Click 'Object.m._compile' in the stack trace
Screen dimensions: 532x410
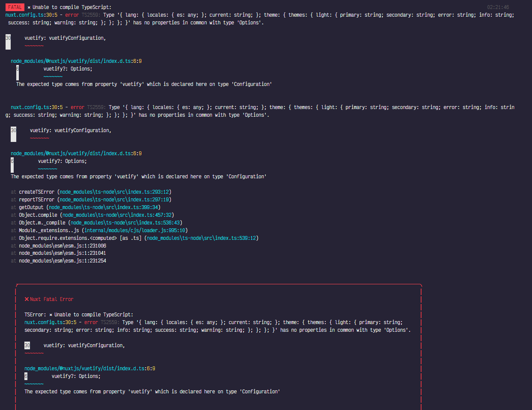pyautogui.click(x=42, y=223)
